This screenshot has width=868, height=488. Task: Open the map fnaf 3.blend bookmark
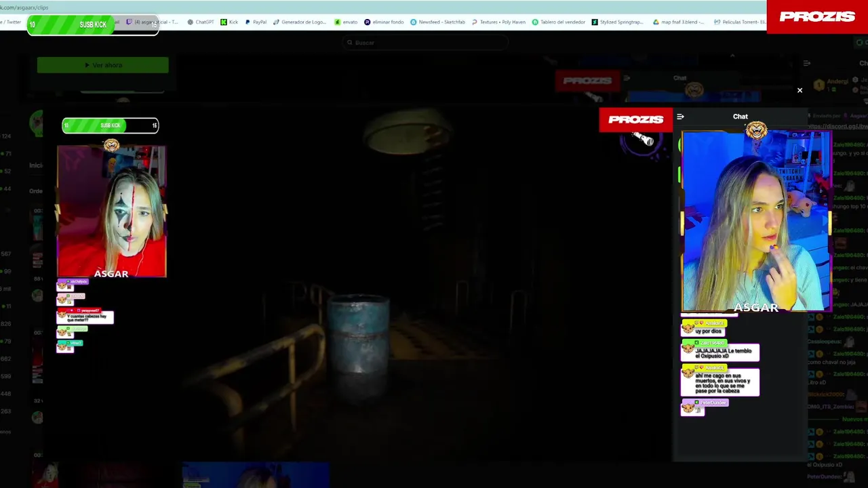pyautogui.click(x=678, y=22)
